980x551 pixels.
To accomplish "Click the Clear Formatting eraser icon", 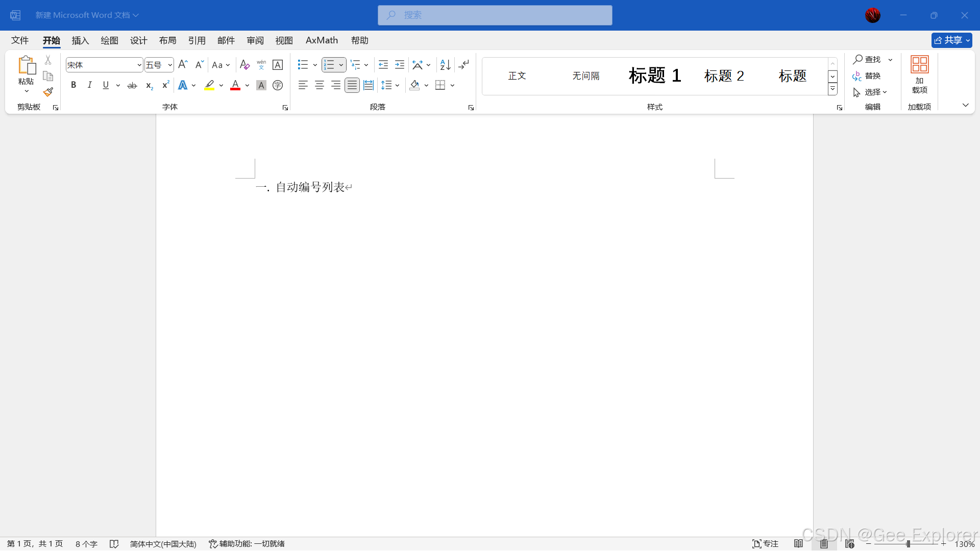I will [244, 65].
